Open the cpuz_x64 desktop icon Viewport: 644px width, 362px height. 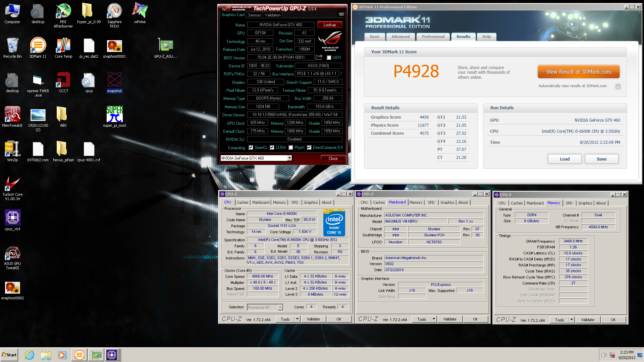tap(12, 221)
